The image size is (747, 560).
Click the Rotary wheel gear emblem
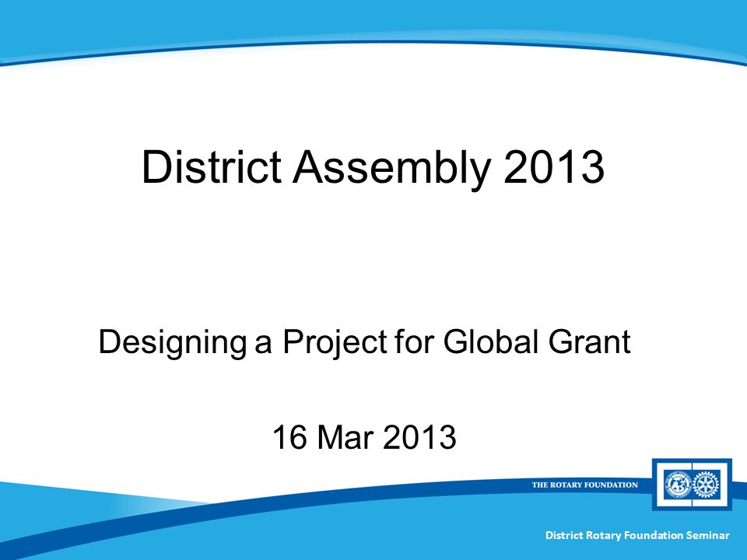coord(706,485)
